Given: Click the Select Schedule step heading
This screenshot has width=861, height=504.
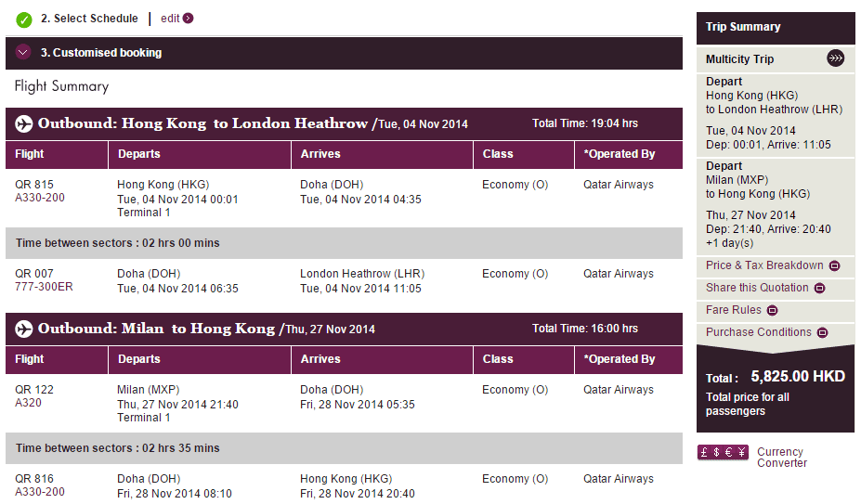Looking at the screenshot, I should (x=89, y=19).
